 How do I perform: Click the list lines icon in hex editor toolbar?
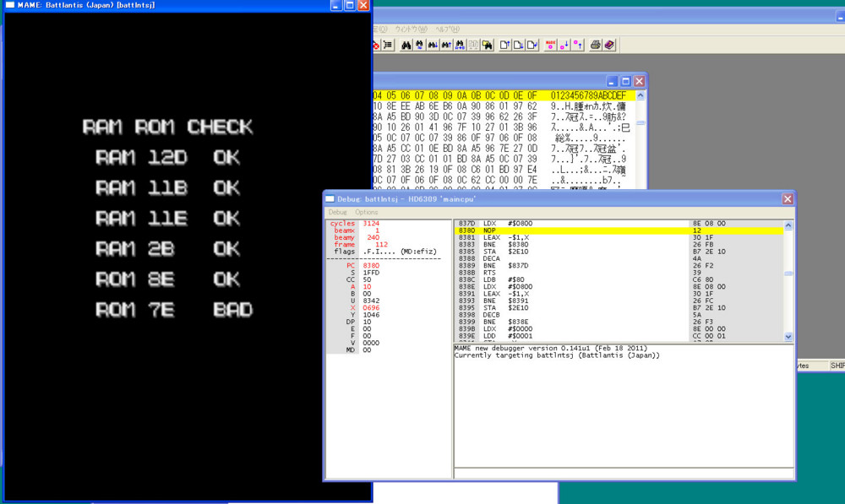click(388, 46)
